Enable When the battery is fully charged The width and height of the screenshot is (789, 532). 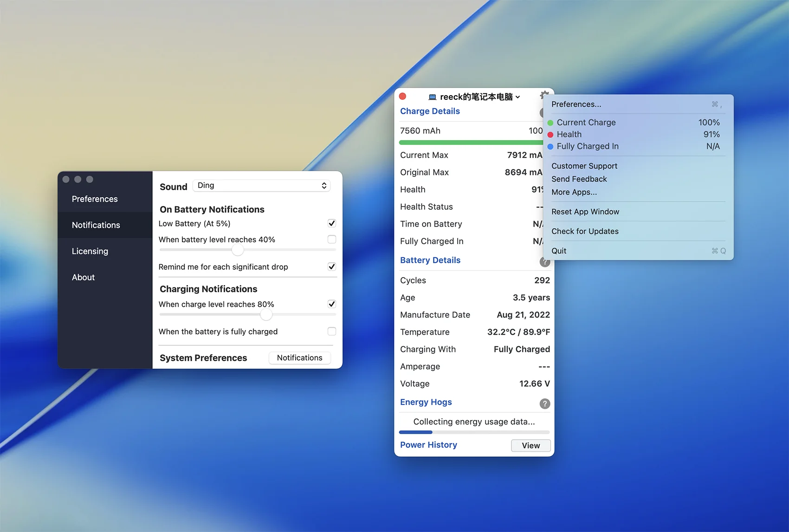331,331
